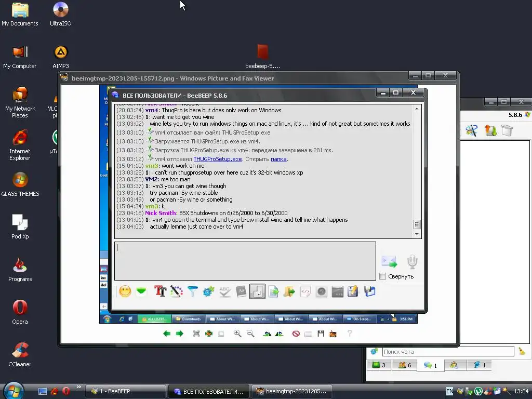Screen dimensions: 532x399
Task: Click the tools wand icon in main BeeBEEP window
Action: 472,130
